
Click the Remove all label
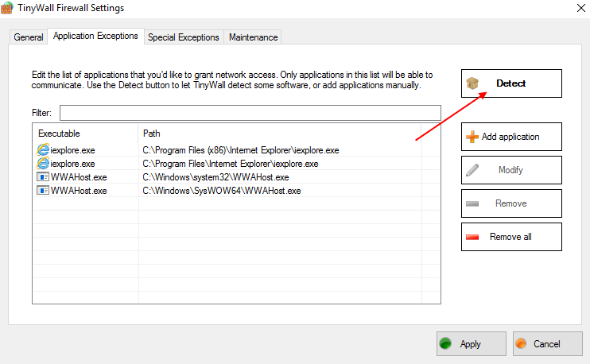510,237
